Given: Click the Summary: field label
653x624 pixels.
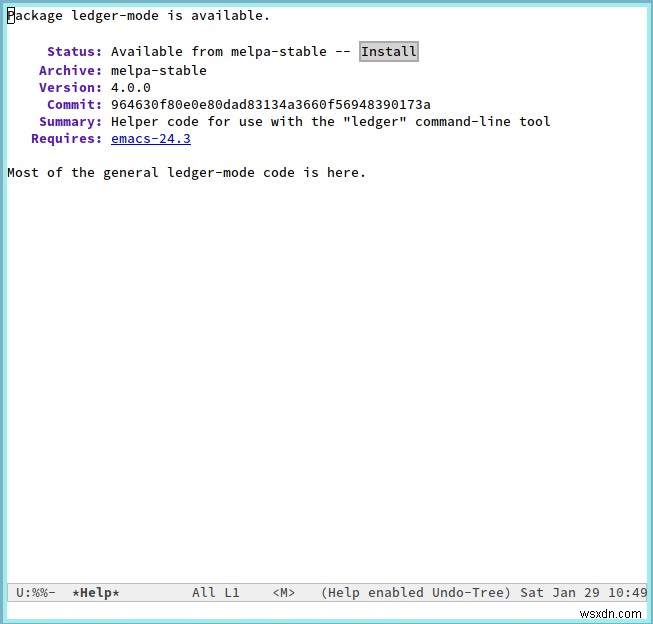Looking at the screenshot, I should [x=70, y=122].
